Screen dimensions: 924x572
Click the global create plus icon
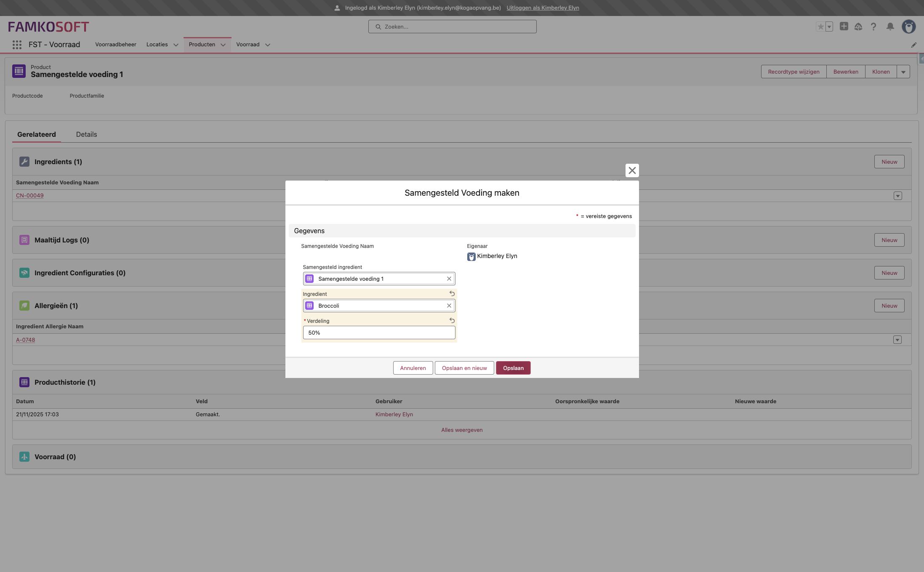coord(844,27)
